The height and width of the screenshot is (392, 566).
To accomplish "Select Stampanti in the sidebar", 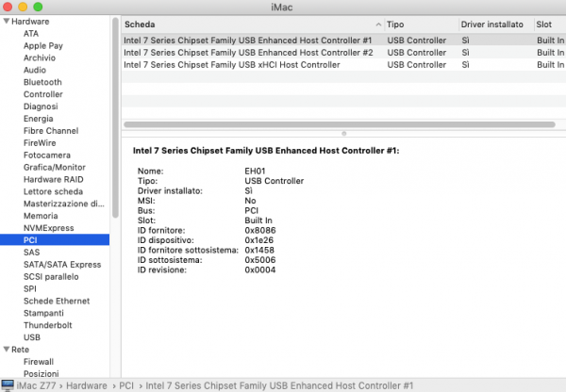I will (43, 313).
